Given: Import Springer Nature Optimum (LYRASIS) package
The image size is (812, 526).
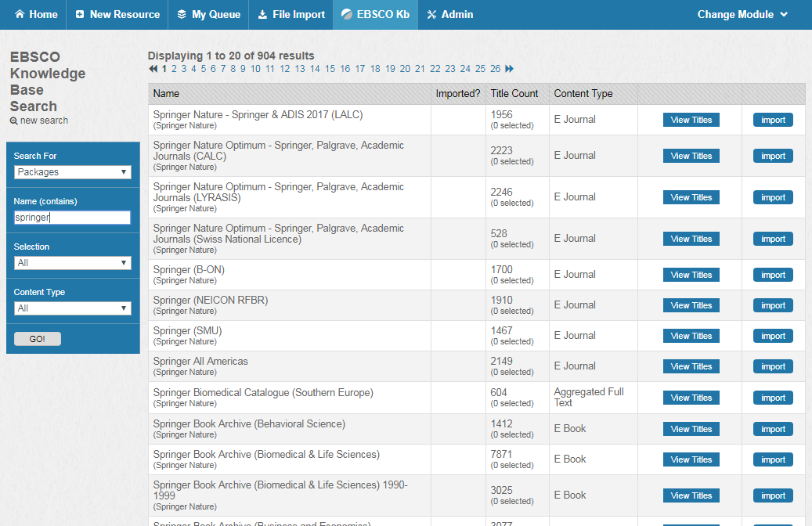Looking at the screenshot, I should point(773,197).
